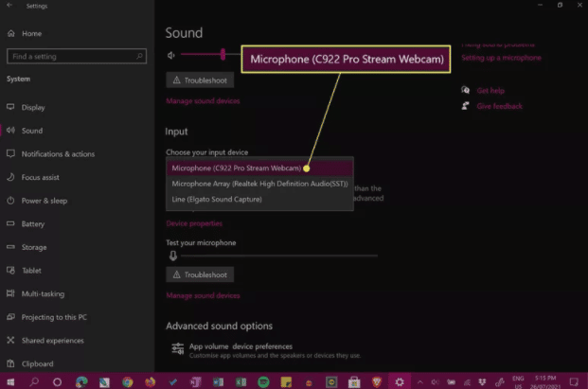The height and width of the screenshot is (389, 588).
Task: Open App volume and device preferences
Action: (266, 350)
